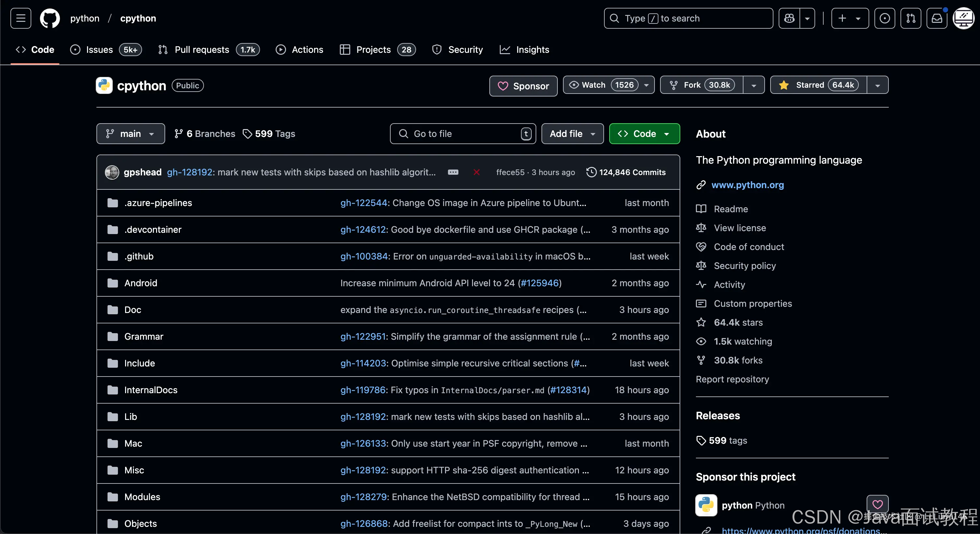The image size is (980, 534).
Task: Toggle the Starred button
Action: [x=819, y=85]
